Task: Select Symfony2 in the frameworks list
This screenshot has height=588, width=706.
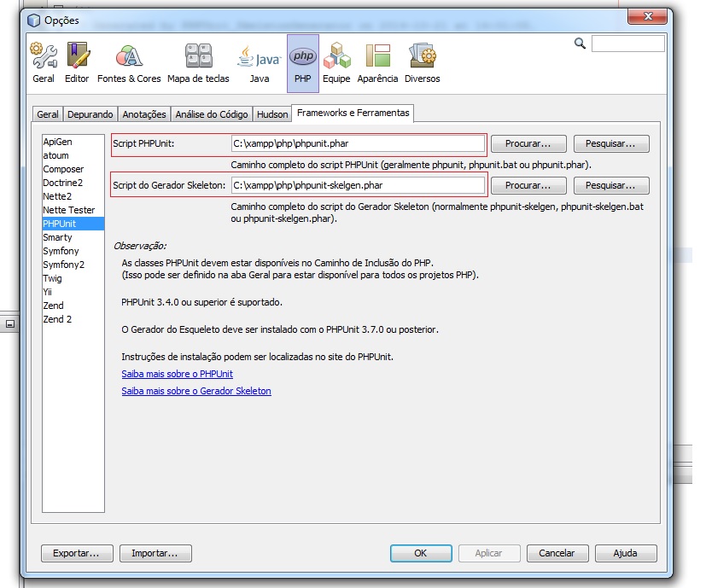Action: click(73, 265)
